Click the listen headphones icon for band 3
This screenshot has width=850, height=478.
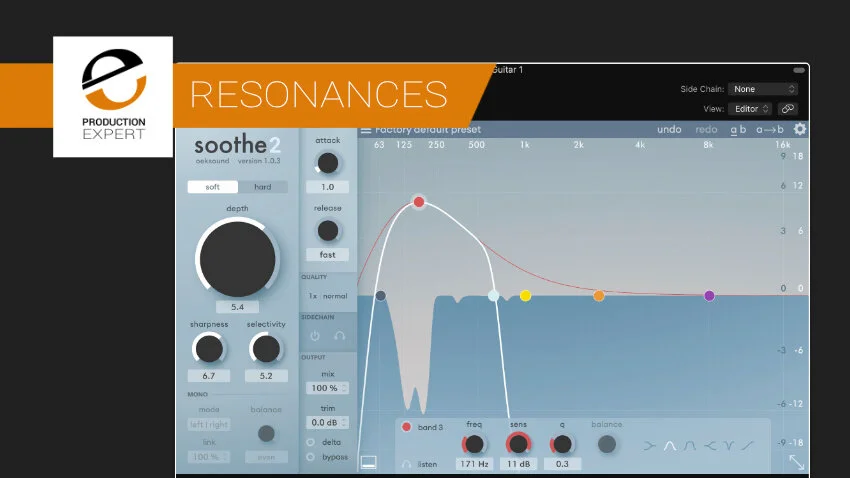click(x=407, y=464)
